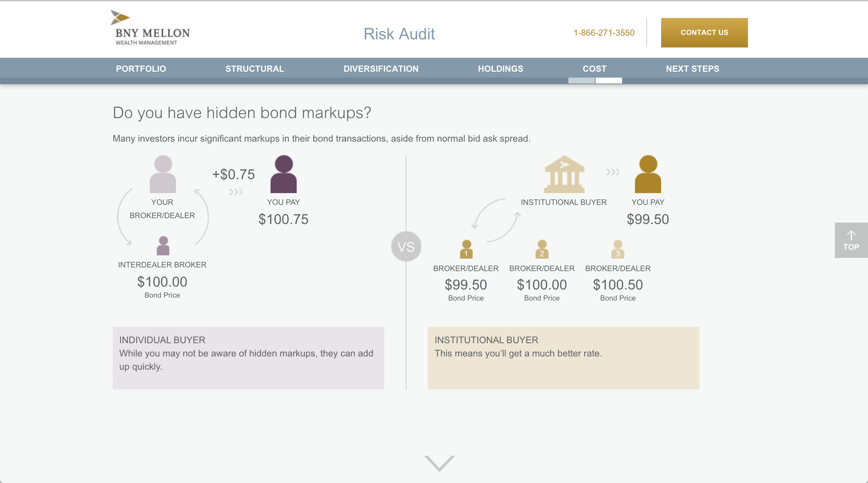Image resolution: width=868 pixels, height=483 pixels.
Task: Click the 1-866-271-3550 phone link
Action: coord(604,33)
